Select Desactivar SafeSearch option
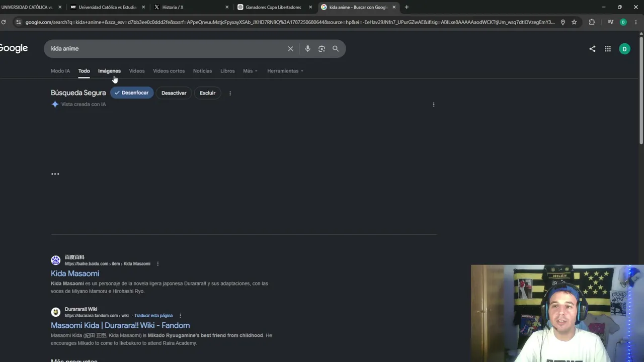644x362 pixels. (174, 93)
